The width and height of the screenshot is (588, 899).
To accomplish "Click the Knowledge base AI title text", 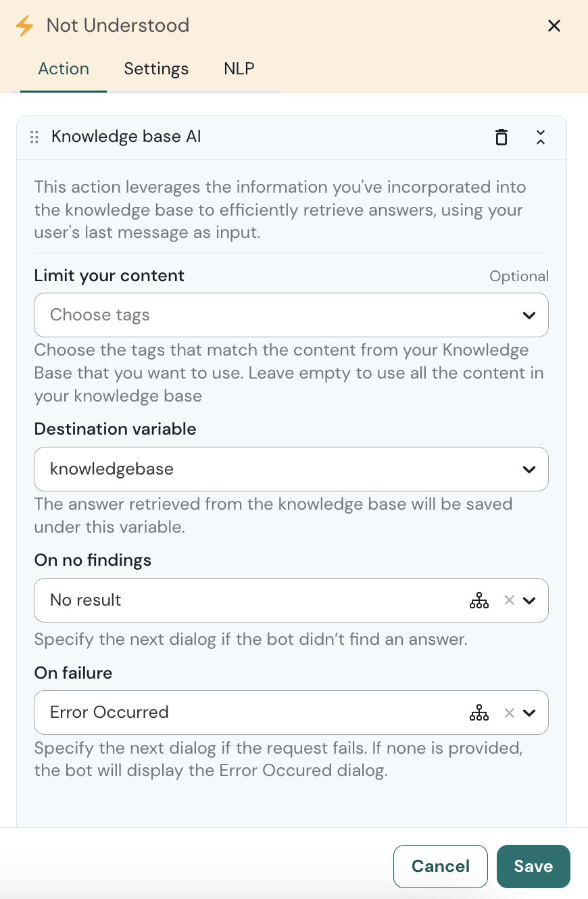I will (x=126, y=137).
